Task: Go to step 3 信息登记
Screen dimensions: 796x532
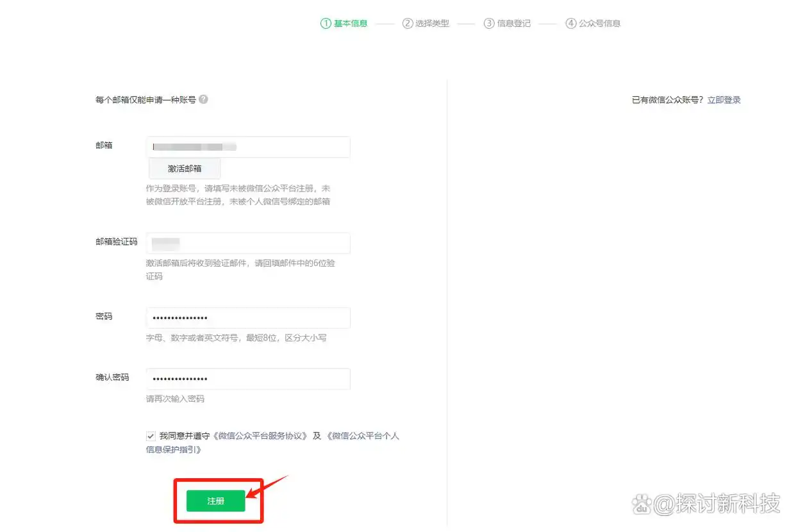Action: pyautogui.click(x=507, y=24)
